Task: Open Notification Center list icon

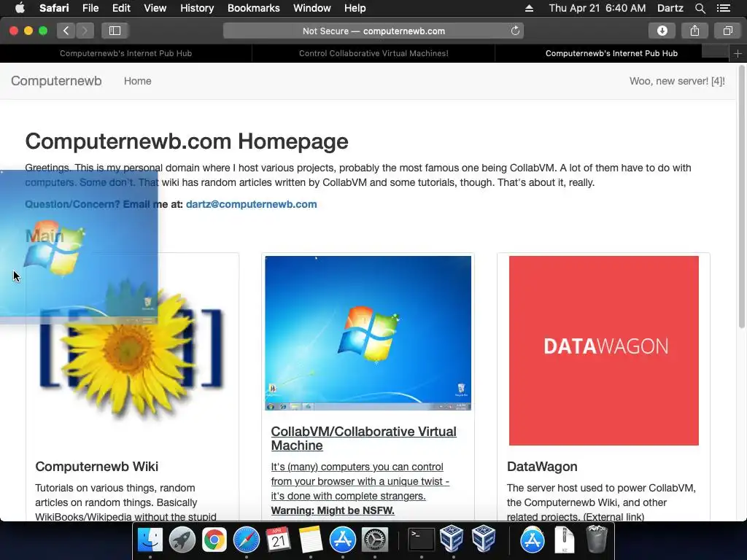Action: point(724,8)
